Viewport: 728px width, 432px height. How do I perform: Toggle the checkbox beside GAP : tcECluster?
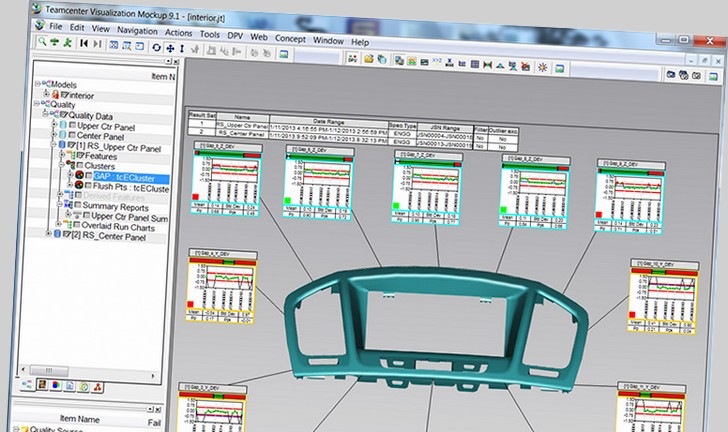(89, 176)
